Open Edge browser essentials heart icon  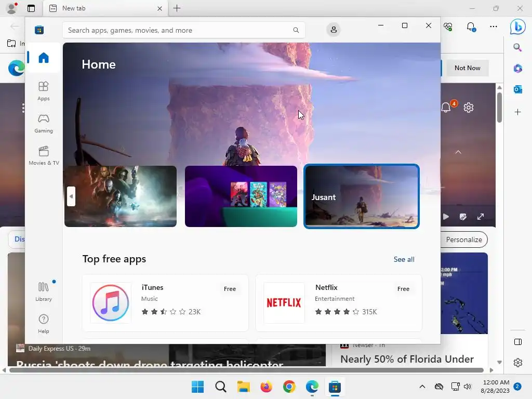(x=448, y=26)
